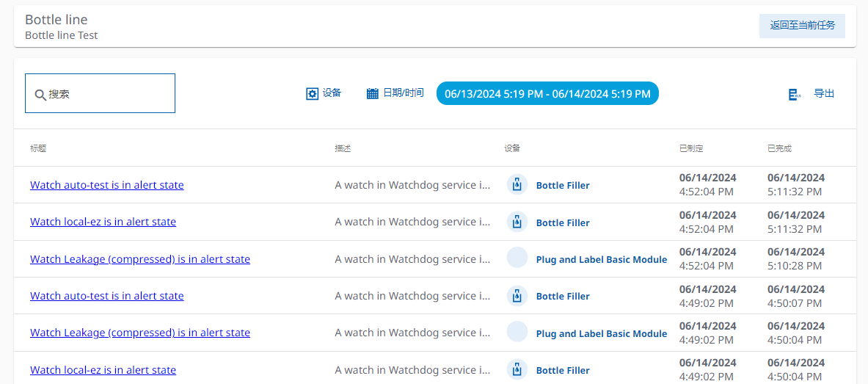The width and height of the screenshot is (868, 384).
Task: Click 返回至当前任务 button
Action: [802, 26]
